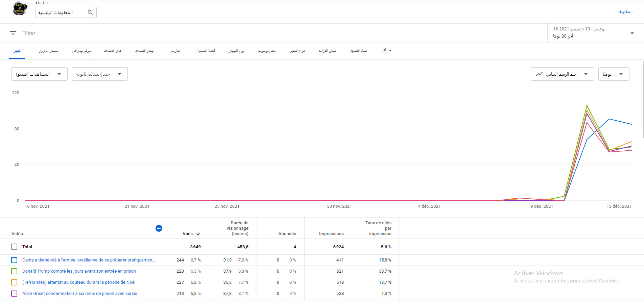Click the 13 déc. 2021 axis date label
This screenshot has width=644, height=301.
pyautogui.click(x=619, y=206)
